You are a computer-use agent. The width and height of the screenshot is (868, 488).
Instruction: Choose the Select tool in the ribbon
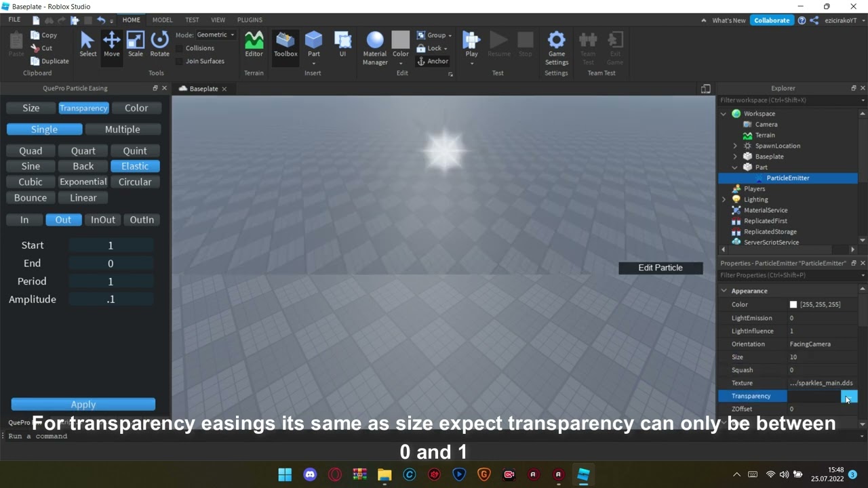pyautogui.click(x=87, y=45)
